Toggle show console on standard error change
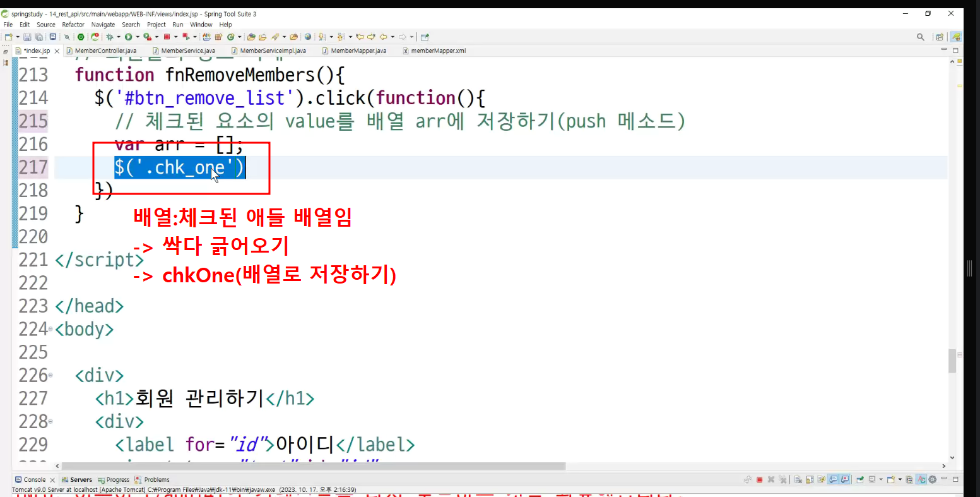 click(843, 480)
